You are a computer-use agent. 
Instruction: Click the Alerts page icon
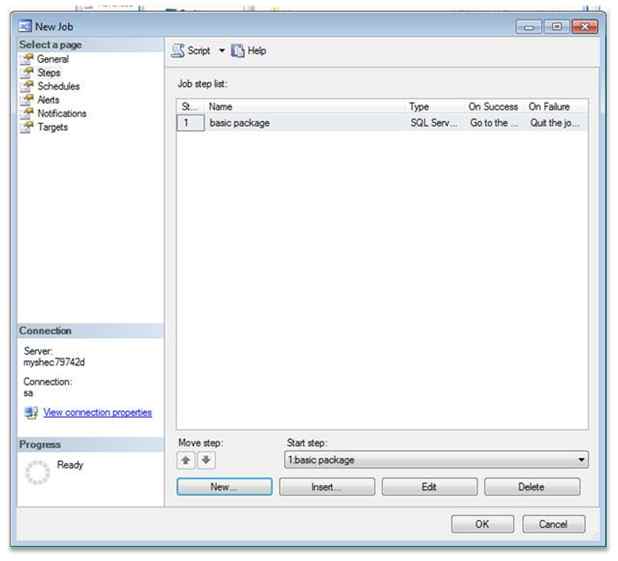point(27,100)
